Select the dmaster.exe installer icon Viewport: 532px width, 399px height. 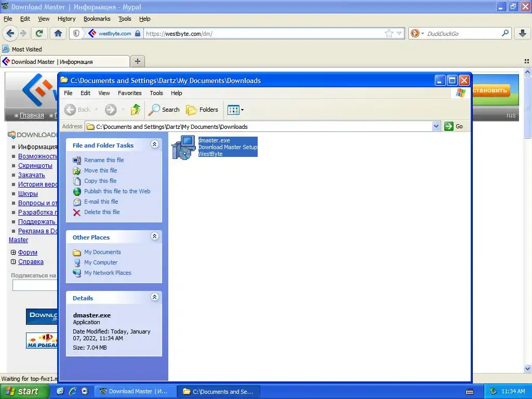click(x=183, y=147)
